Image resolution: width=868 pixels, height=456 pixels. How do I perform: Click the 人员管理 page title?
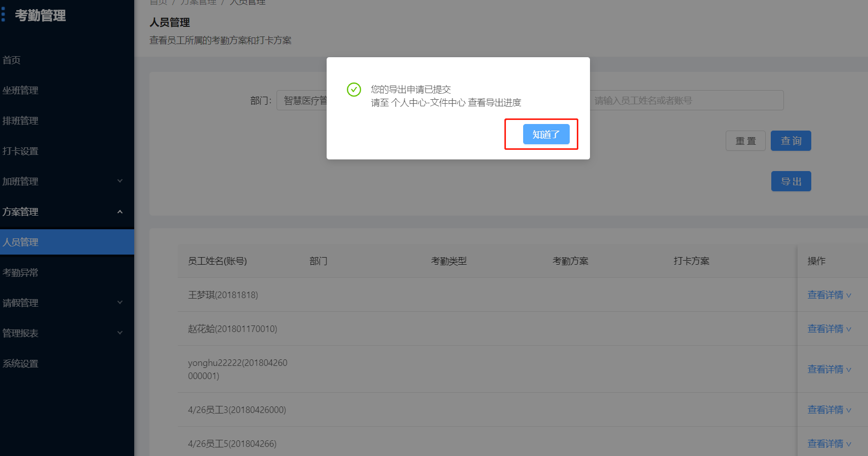(170, 23)
